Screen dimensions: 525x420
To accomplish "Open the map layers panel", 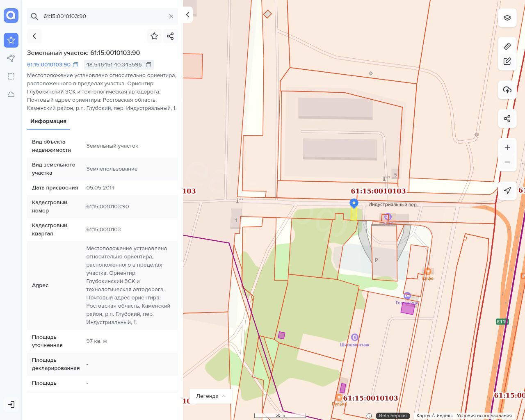I will [x=507, y=18].
